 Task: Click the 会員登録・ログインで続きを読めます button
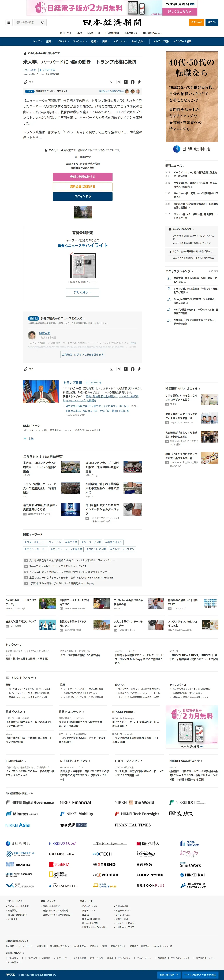pos(83,354)
